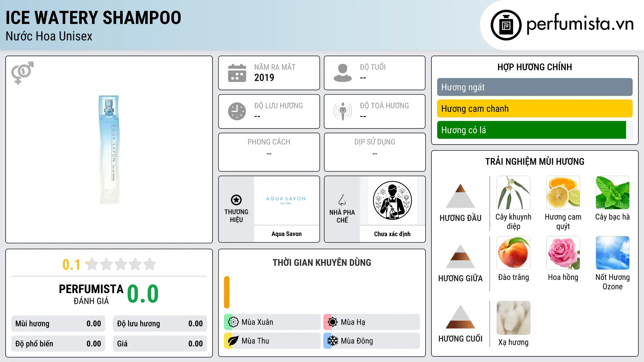This screenshot has width=644, height=362.
Task: Click the Hương giữa pyramid icon
Action: [x=460, y=256]
